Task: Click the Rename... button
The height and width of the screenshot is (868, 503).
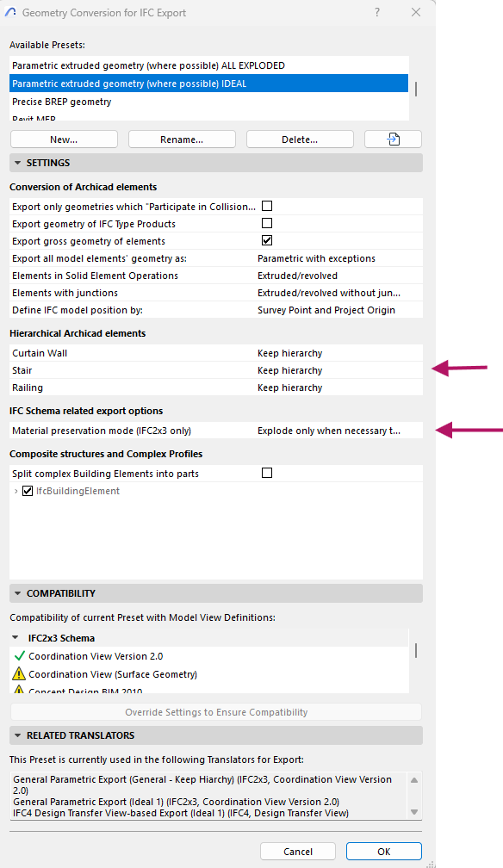Action: point(182,139)
